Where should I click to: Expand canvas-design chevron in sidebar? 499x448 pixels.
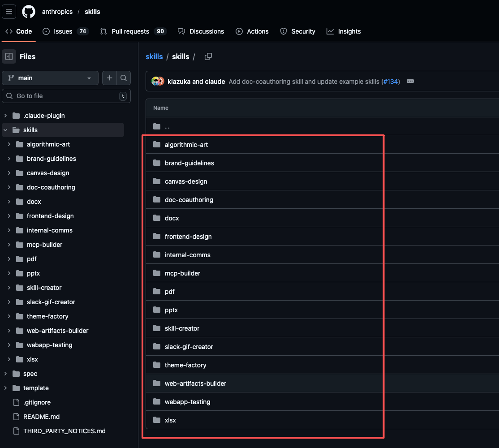click(9, 173)
